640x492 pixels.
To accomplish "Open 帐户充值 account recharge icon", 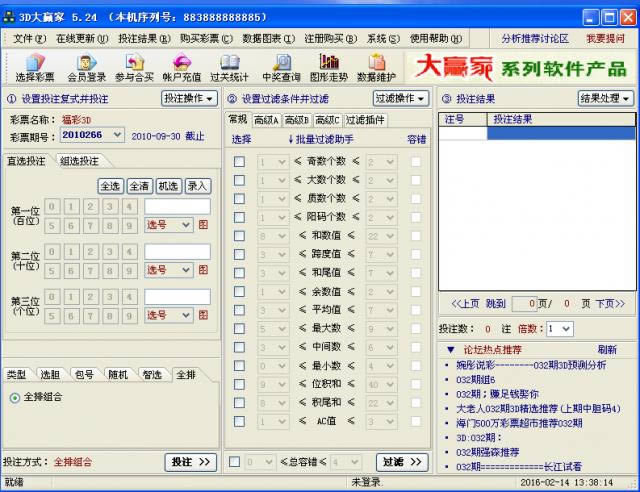I will [x=182, y=68].
